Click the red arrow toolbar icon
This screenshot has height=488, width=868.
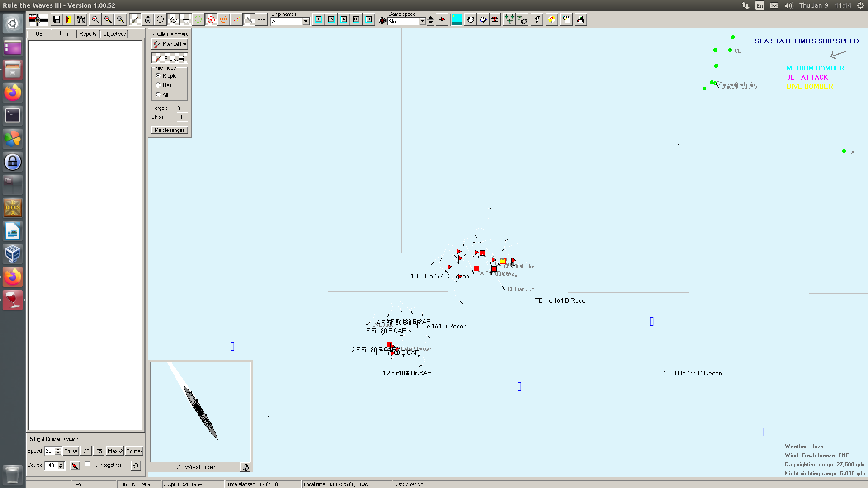pyautogui.click(x=442, y=19)
